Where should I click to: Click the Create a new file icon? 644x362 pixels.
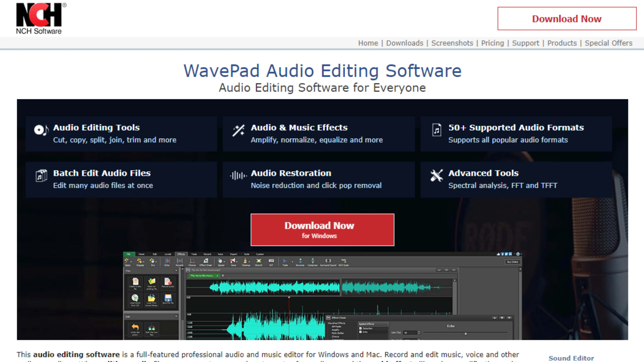pyautogui.click(x=135, y=281)
